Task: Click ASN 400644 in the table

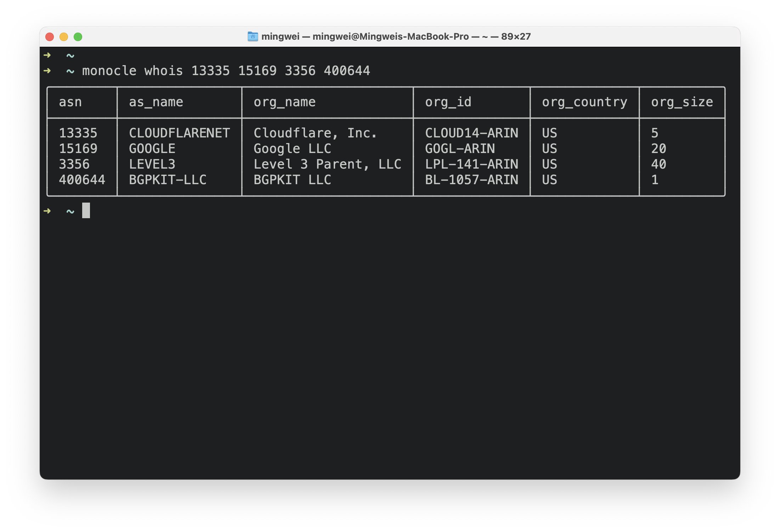Action: click(82, 180)
